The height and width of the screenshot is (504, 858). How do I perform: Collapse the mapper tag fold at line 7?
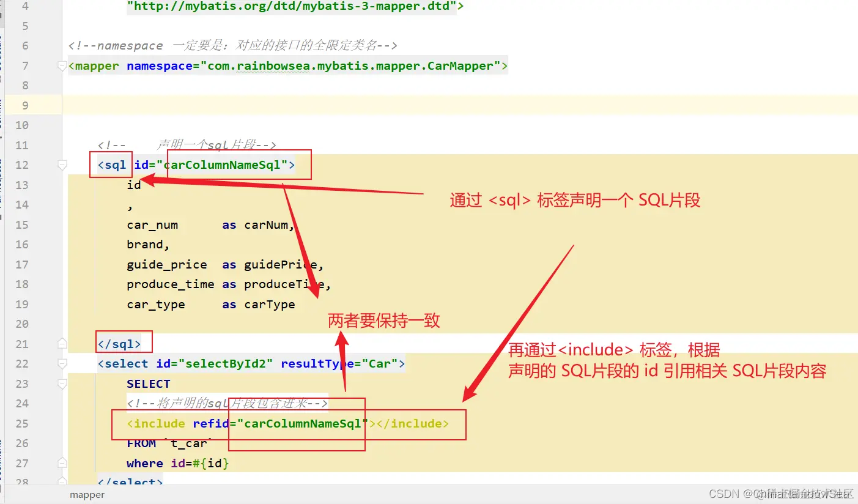62,65
